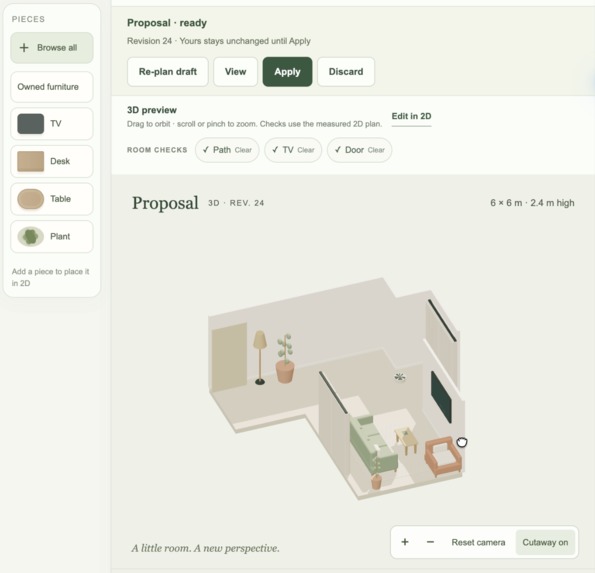Add the Table piece
This screenshot has height=573, width=595.
click(x=52, y=199)
